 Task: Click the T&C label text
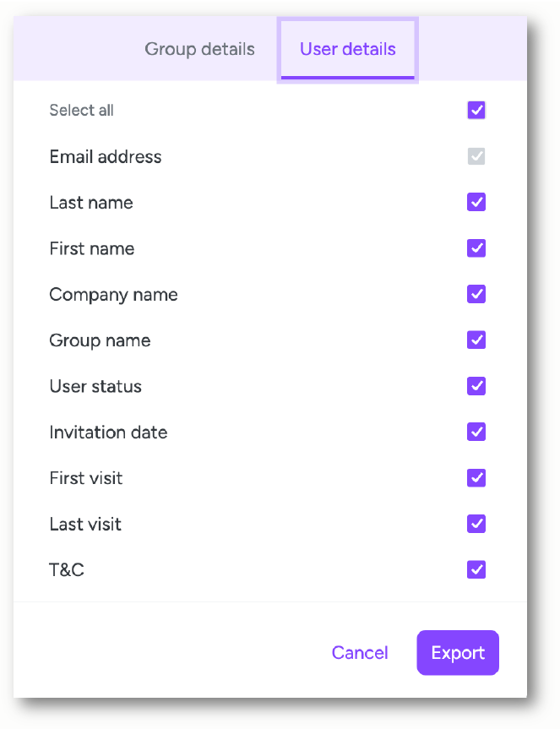point(67,570)
